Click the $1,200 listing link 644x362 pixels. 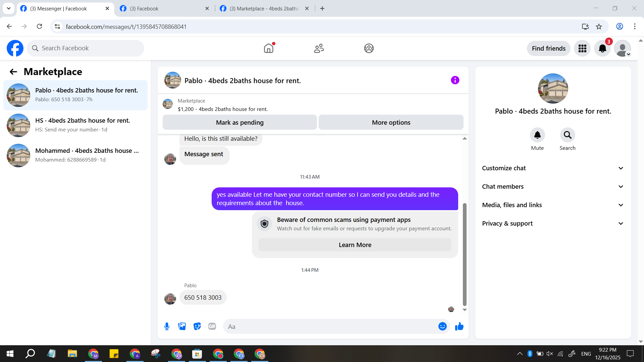point(223,109)
